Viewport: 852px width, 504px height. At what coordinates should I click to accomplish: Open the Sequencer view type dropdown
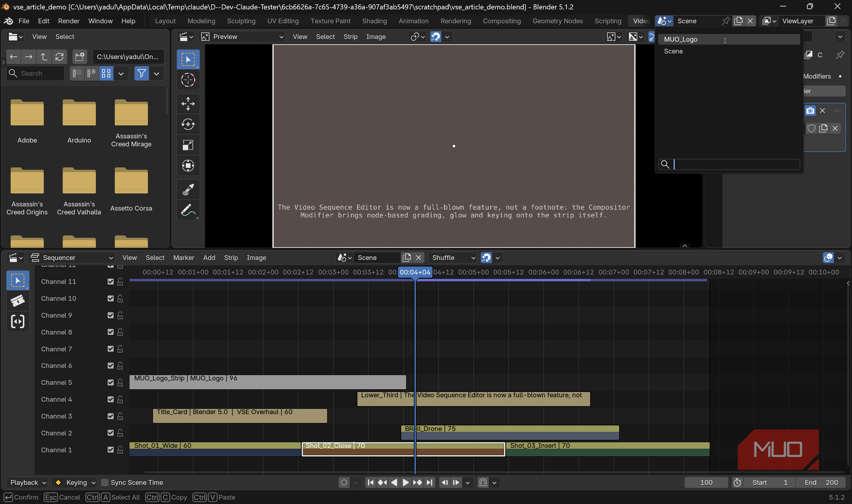click(71, 258)
